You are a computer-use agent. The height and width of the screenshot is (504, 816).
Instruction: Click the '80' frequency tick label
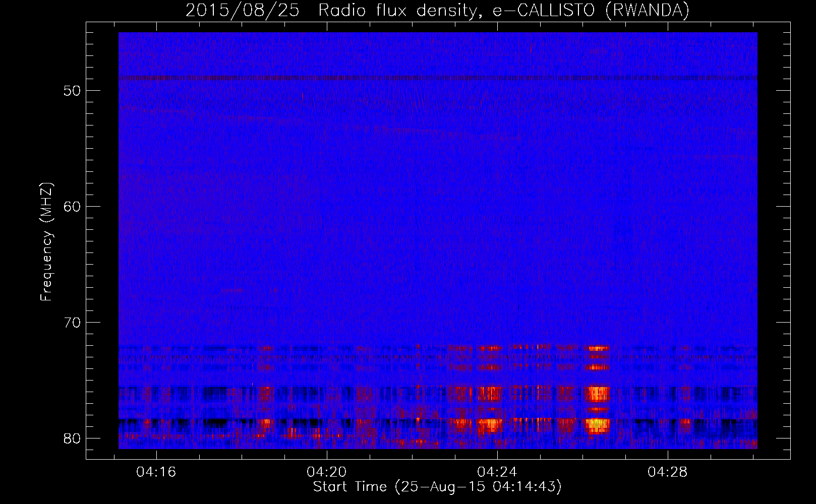[x=72, y=438]
